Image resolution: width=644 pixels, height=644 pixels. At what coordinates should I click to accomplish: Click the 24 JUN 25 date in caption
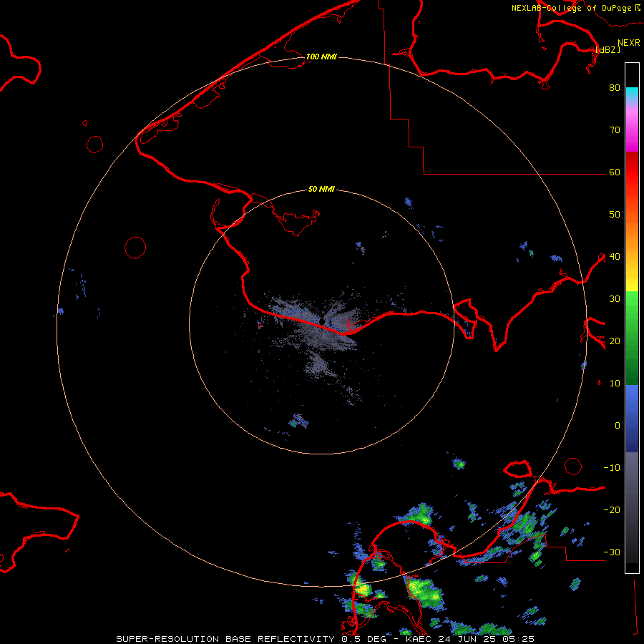470,639
